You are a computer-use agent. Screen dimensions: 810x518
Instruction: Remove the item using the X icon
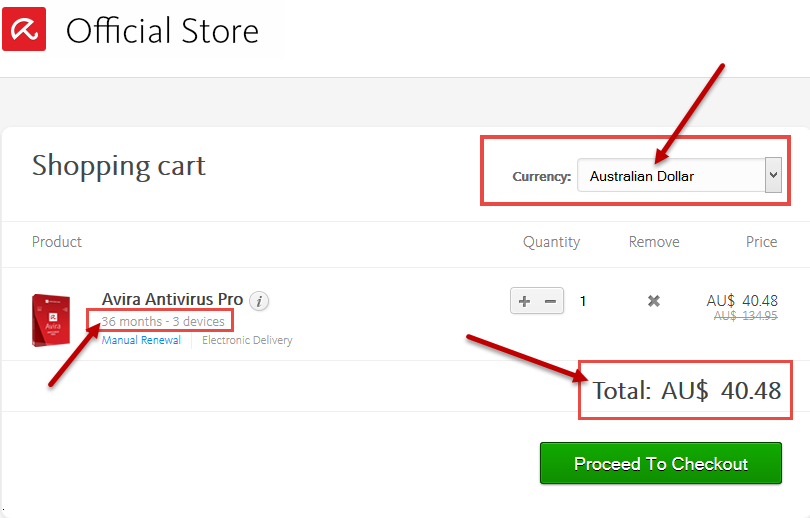pyautogui.click(x=653, y=301)
